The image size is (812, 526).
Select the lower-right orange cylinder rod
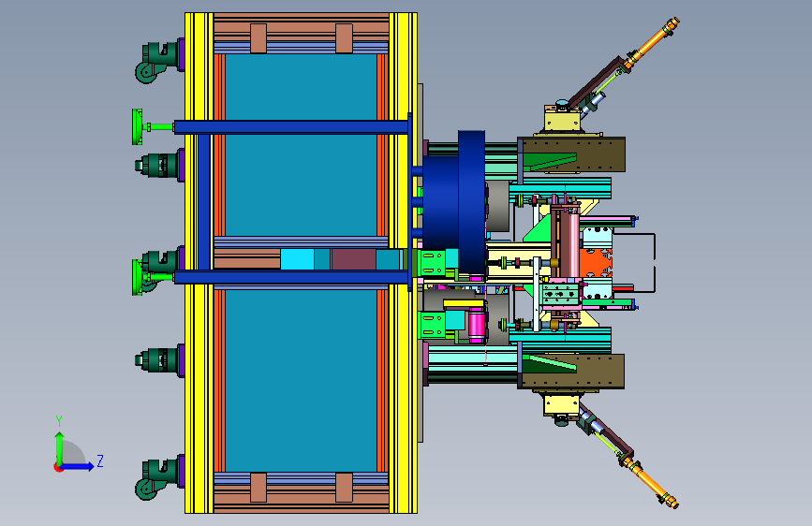(650, 481)
